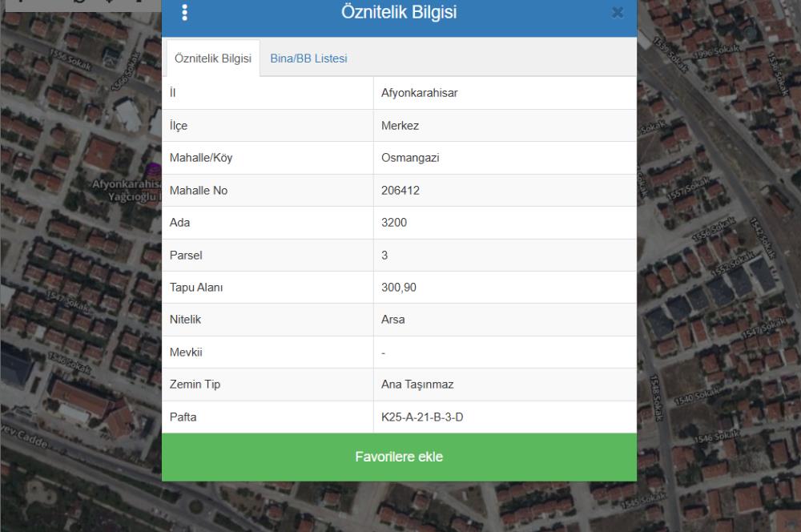Click the info icon at the top toolbar
Image resolution: width=801 pixels, height=532 pixels.
(x=138, y=4)
